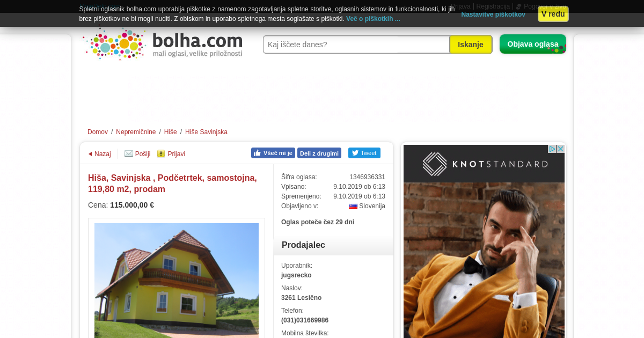
Task: Close the Knot Standard advertisement
Action: pos(560,149)
